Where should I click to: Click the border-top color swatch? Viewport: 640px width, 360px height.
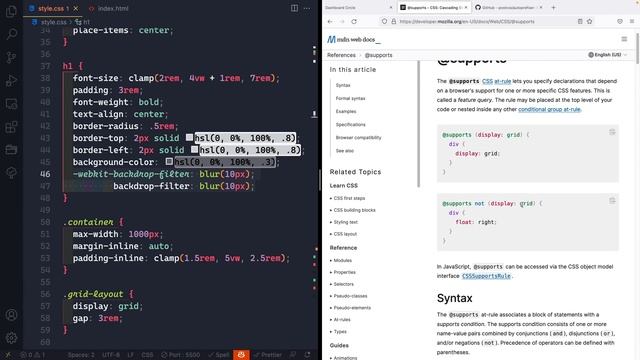tap(189, 138)
